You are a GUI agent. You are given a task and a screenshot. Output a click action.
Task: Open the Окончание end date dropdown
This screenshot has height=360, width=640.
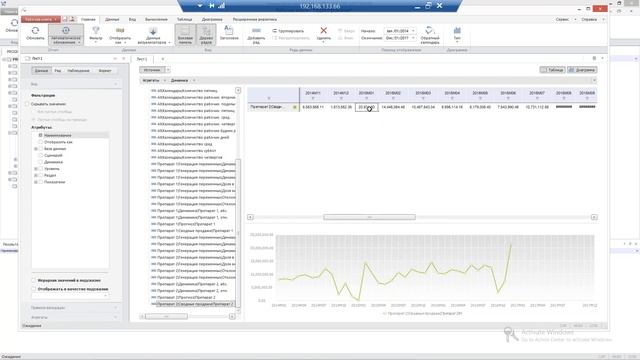pyautogui.click(x=413, y=38)
